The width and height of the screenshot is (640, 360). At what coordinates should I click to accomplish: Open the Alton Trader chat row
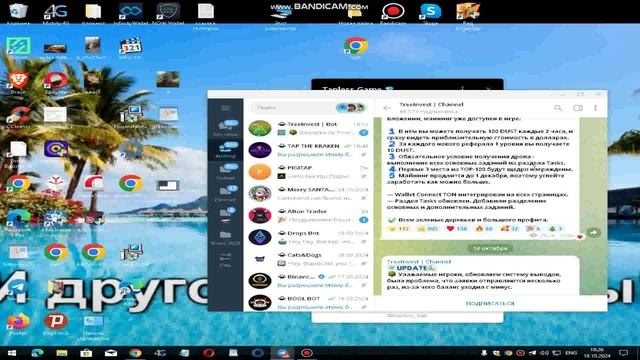(309, 216)
